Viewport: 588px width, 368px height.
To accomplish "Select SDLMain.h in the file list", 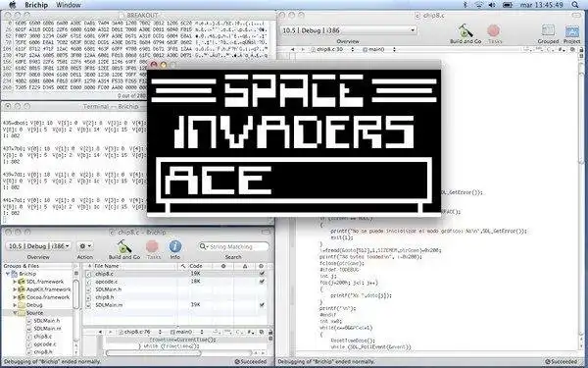I will [108, 289].
